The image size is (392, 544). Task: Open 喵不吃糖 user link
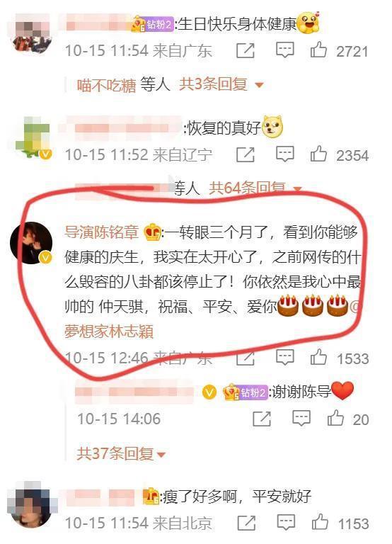pyautogui.click(x=106, y=85)
